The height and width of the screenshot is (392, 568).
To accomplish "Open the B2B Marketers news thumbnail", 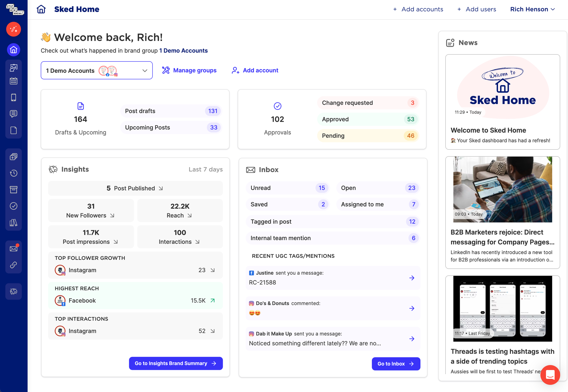I will pyautogui.click(x=503, y=189).
